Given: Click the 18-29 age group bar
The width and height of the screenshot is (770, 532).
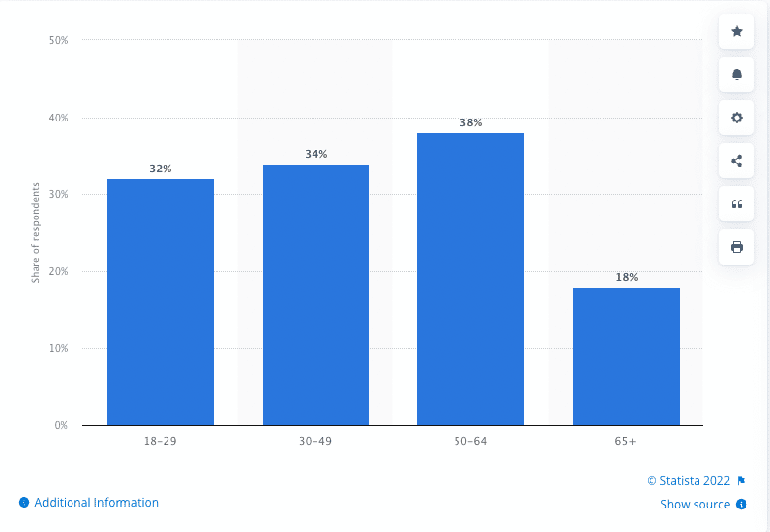Looking at the screenshot, I should click(x=160, y=302).
